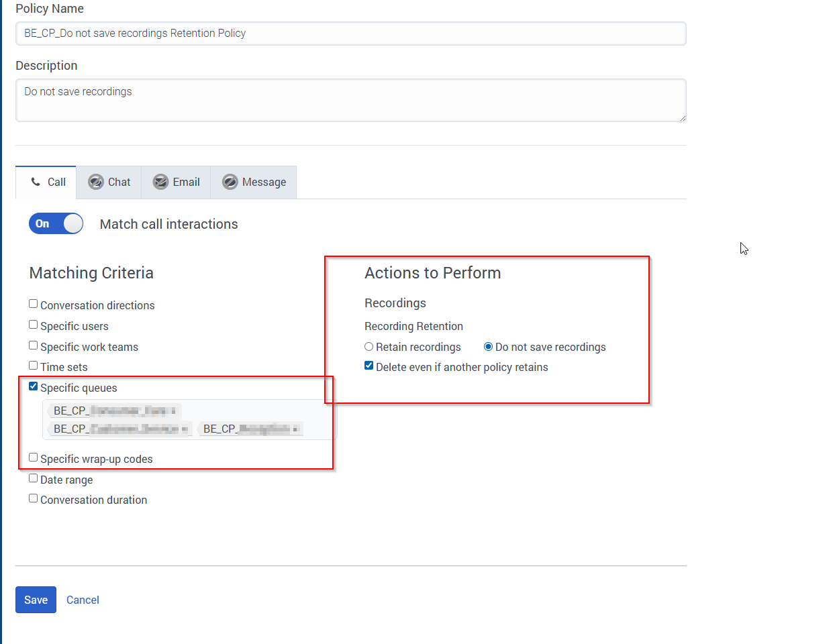Image resolution: width=831 pixels, height=644 pixels.
Task: Click the disabled icon on Message tab
Action: [x=230, y=182]
